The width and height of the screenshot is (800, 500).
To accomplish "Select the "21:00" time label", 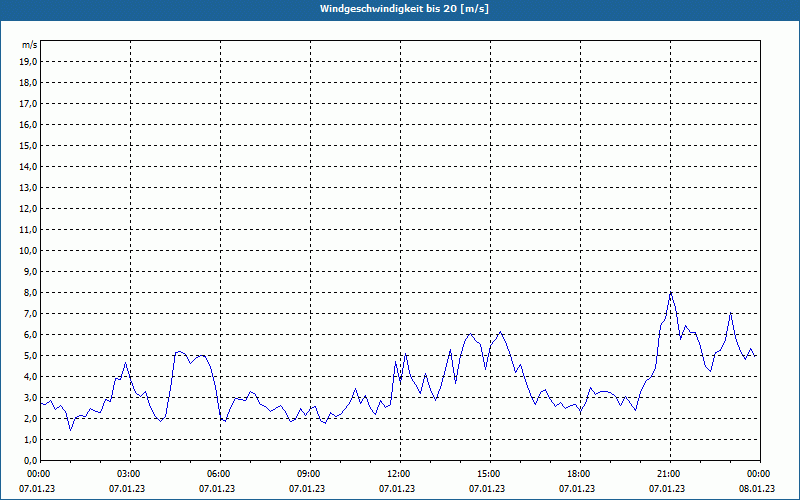I will tap(670, 474).
